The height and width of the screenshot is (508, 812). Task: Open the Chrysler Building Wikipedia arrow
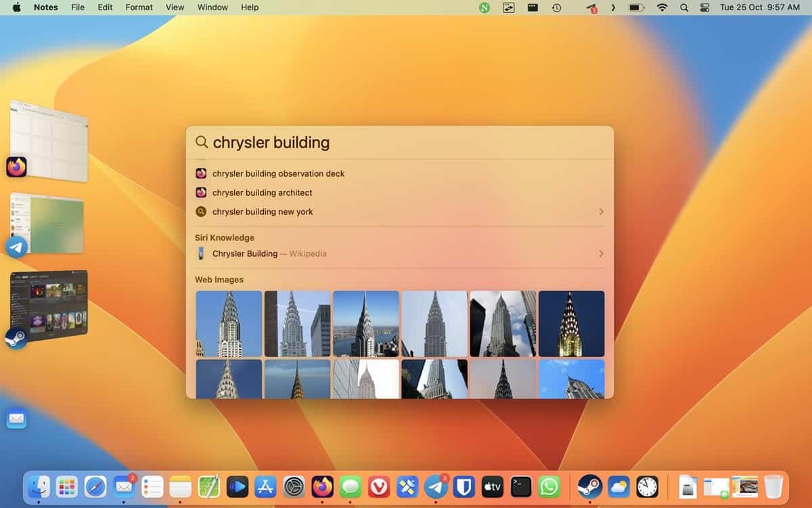coord(601,253)
